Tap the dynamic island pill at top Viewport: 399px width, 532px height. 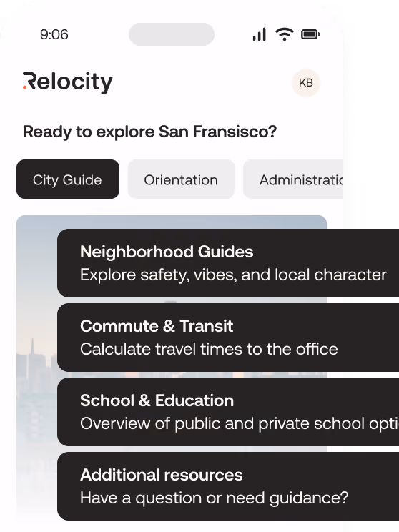(172, 34)
